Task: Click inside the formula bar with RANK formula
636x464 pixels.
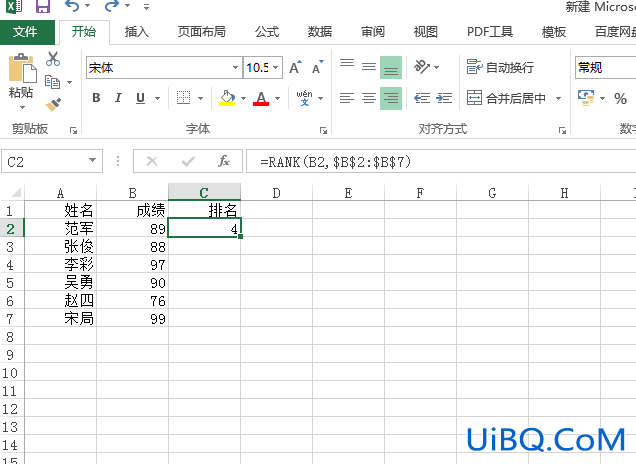Action: (x=441, y=161)
